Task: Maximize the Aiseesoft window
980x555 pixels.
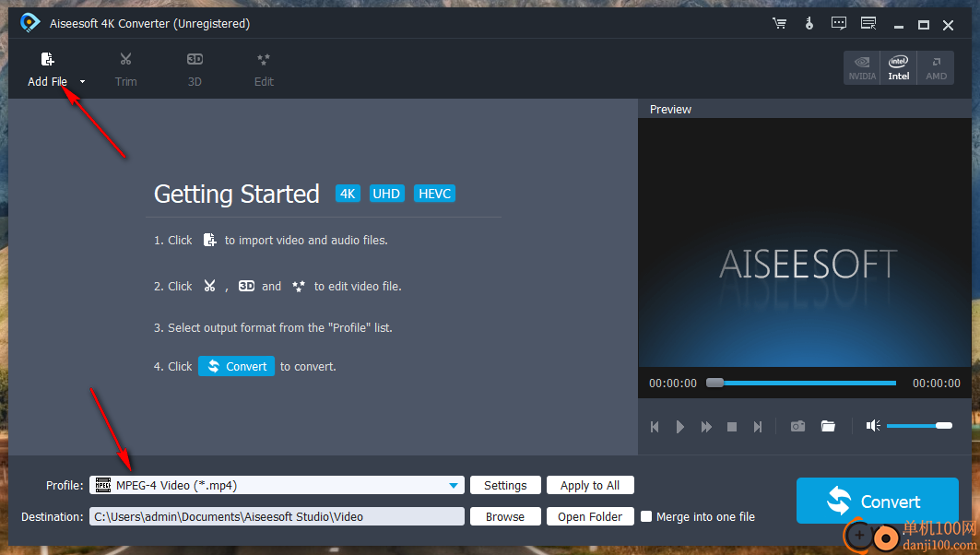Action: (924, 25)
